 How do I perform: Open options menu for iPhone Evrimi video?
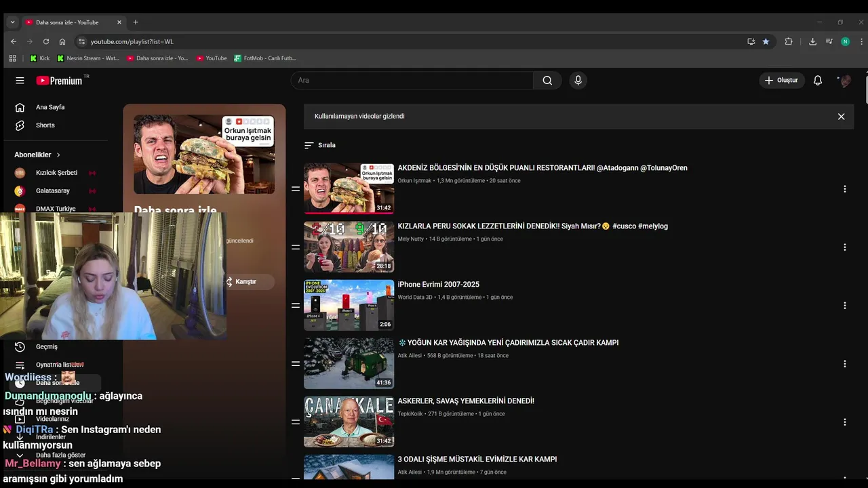pyautogui.click(x=845, y=306)
